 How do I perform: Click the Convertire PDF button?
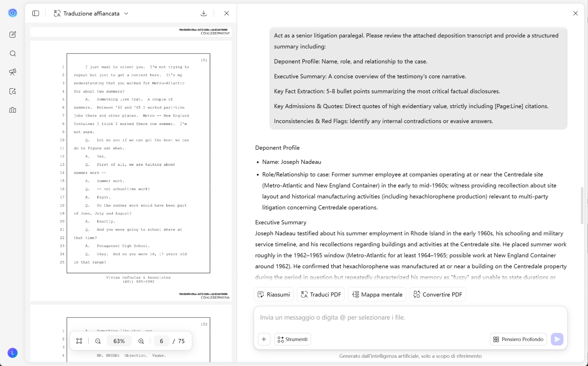[438, 294]
